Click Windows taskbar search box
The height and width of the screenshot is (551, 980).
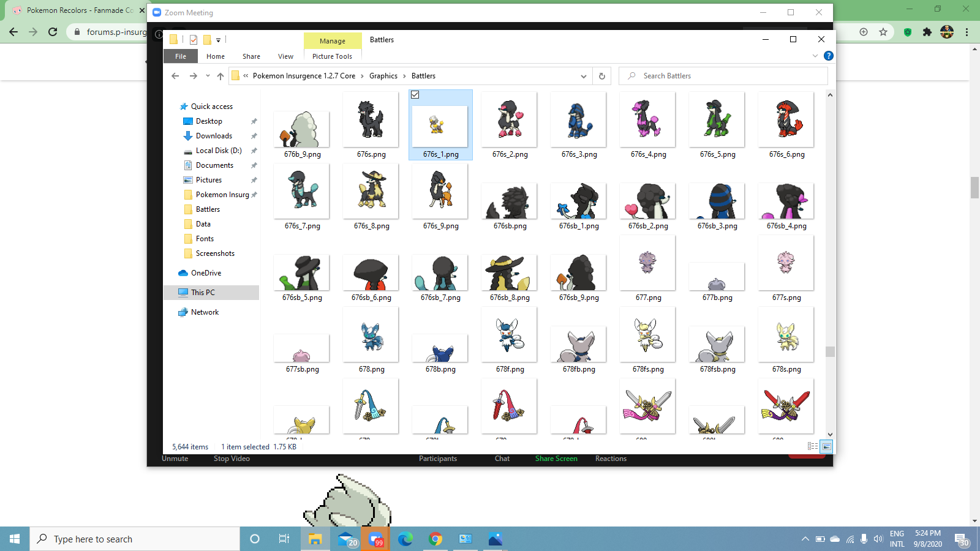[x=135, y=539]
